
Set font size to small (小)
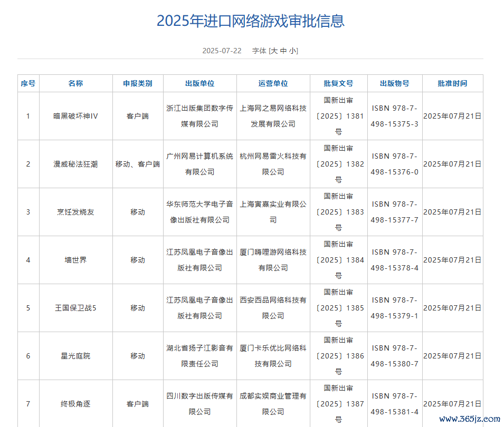point(292,51)
